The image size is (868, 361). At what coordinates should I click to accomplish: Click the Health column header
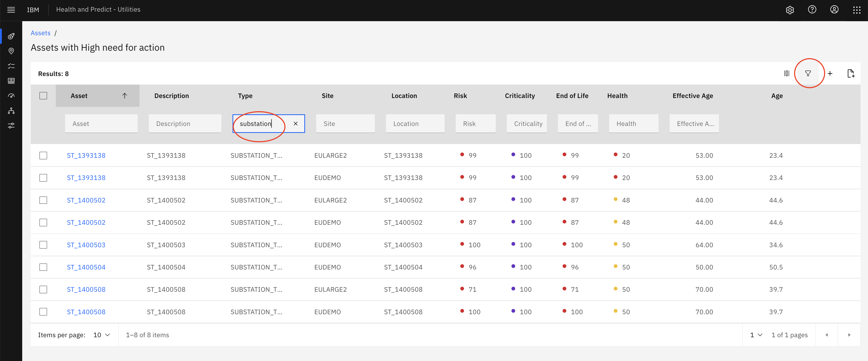(617, 96)
